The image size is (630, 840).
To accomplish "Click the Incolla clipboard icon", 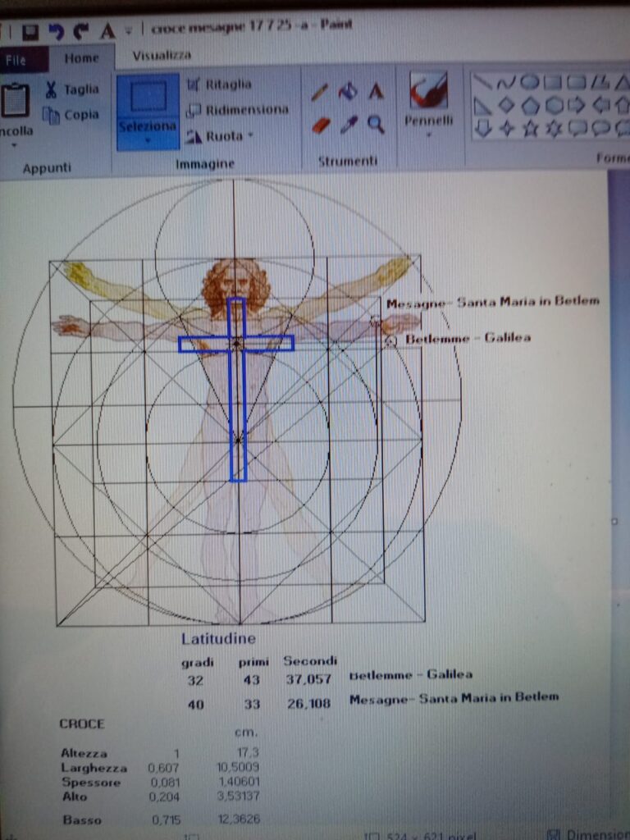I will pyautogui.click(x=14, y=100).
